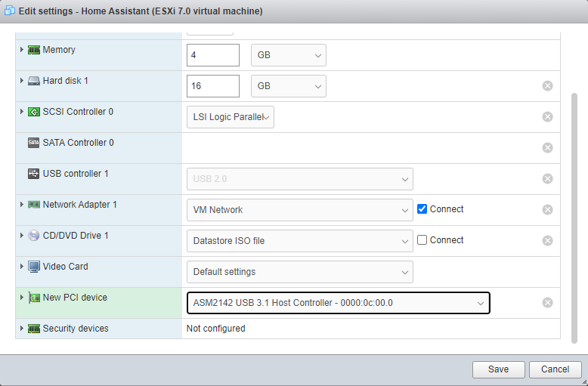The image size is (588, 386).
Task: Click the virtual machine icon in title bar
Action: (x=10, y=11)
